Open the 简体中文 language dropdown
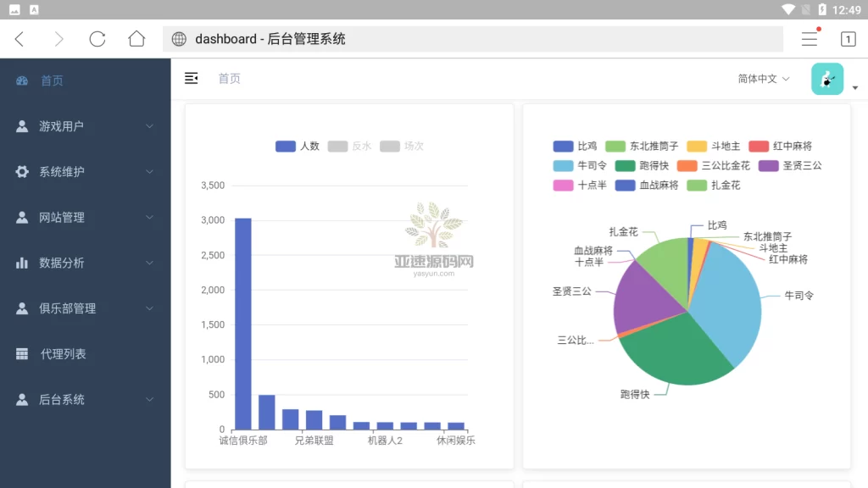 764,78
